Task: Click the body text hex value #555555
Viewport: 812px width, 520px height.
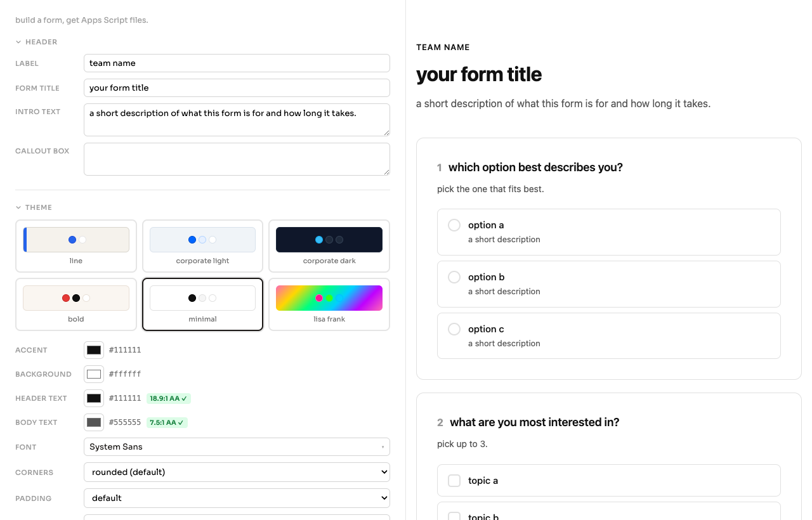Action: click(125, 422)
